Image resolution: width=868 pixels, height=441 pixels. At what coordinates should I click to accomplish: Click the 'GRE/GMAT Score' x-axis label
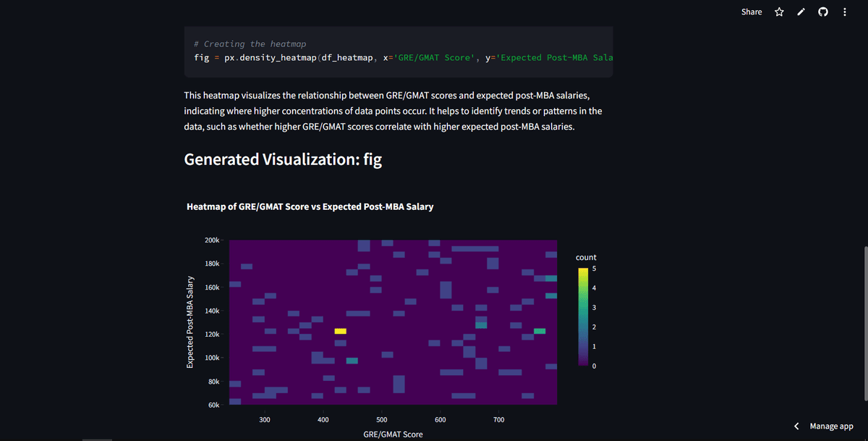click(393, 434)
